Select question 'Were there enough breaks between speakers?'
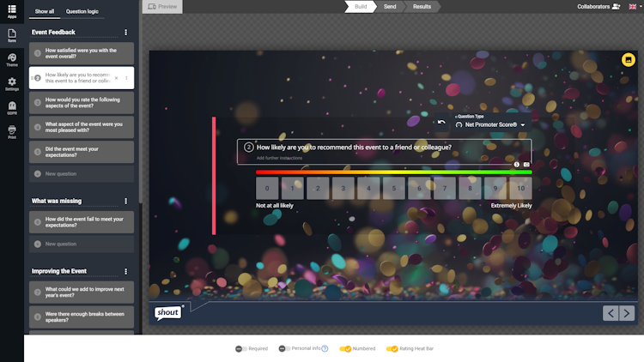Viewport: 644px width, 362px height. (82, 317)
